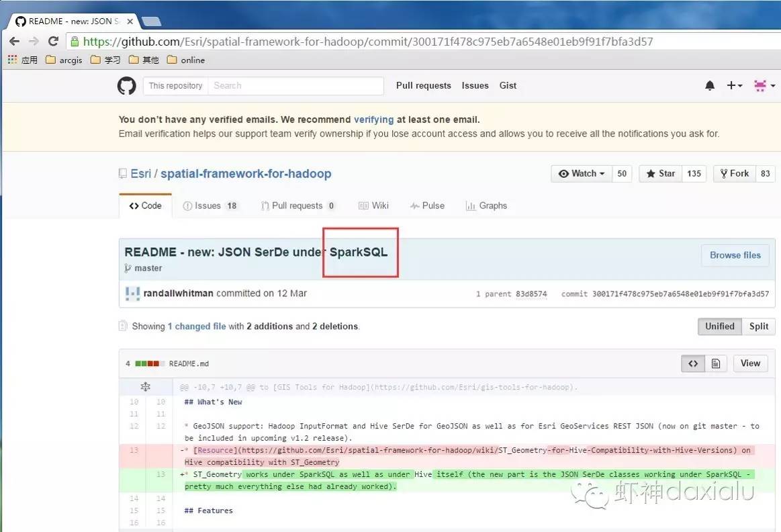
Task: Expand diff context with arrows icon
Action: [146, 386]
